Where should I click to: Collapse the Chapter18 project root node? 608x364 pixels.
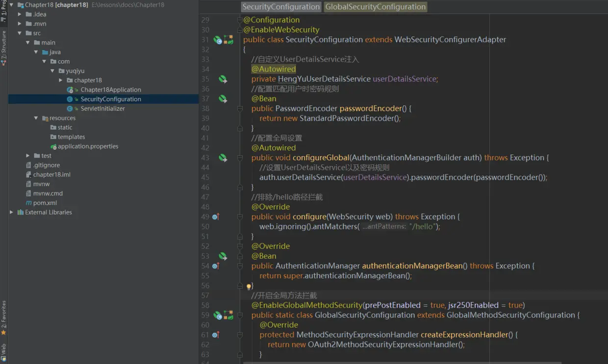click(12, 5)
